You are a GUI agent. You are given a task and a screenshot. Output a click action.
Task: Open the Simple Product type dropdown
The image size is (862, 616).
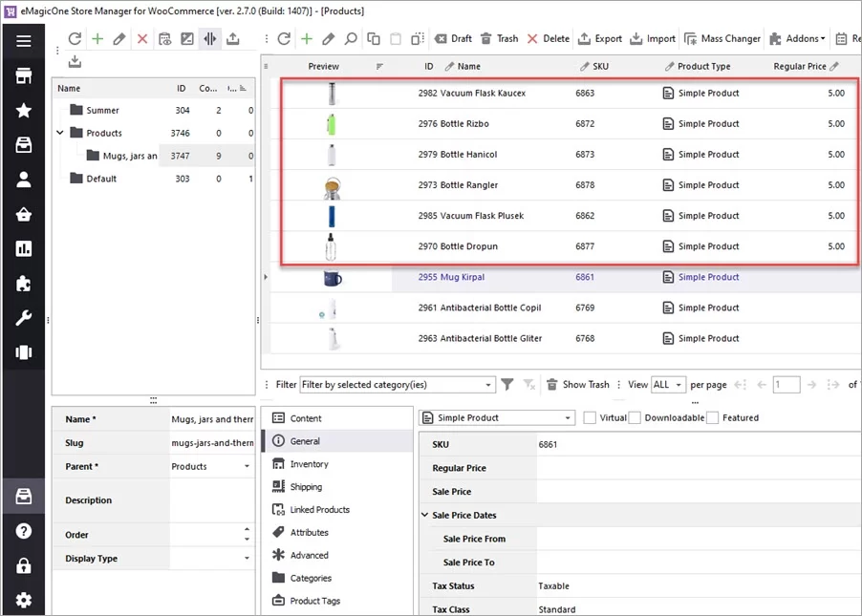click(496, 417)
